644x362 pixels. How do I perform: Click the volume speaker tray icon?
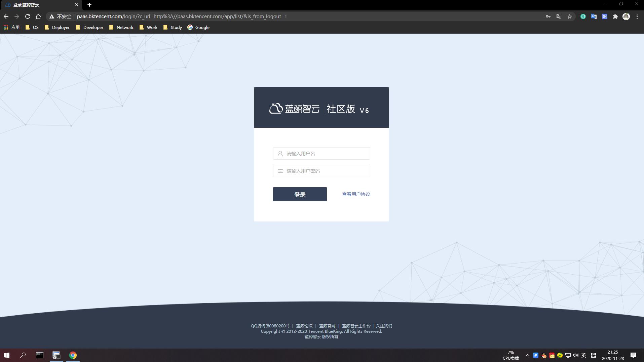point(576,355)
